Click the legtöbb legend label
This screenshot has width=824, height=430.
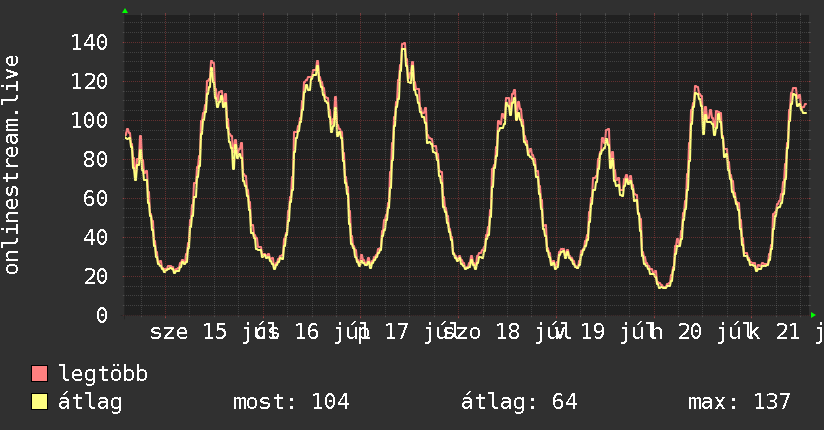[103, 374]
